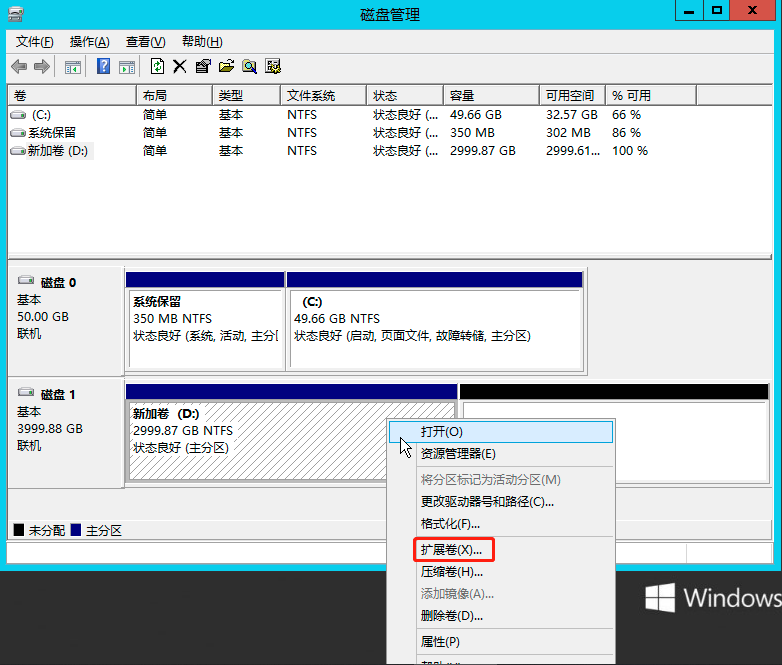Click the blue 主分区 legend swatch

76,530
